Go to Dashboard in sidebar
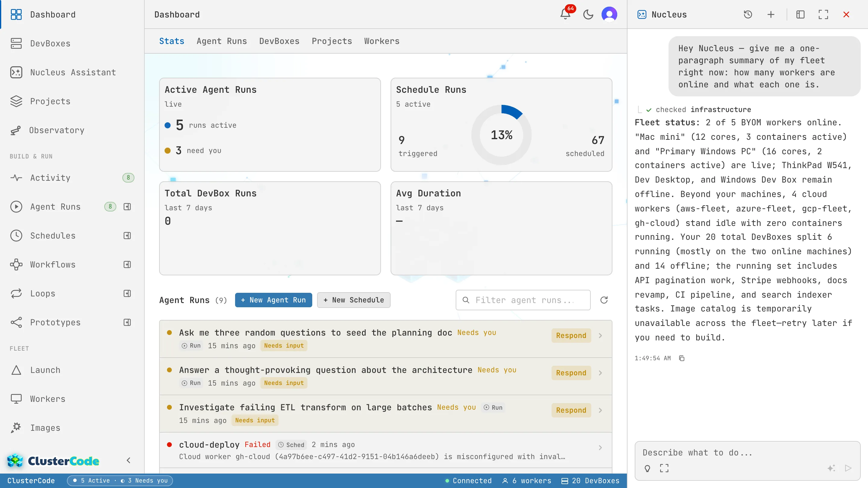This screenshot has height=488, width=868. pyautogui.click(x=72, y=14)
